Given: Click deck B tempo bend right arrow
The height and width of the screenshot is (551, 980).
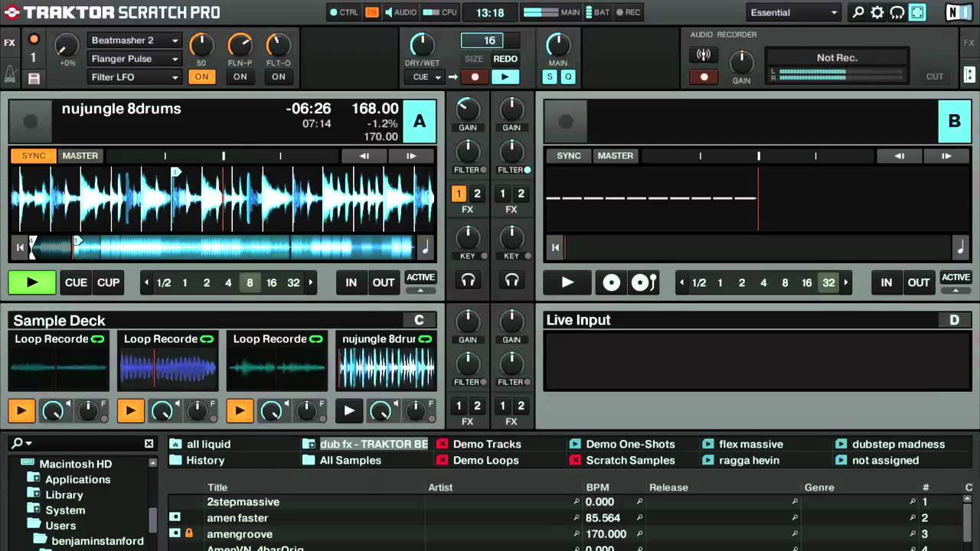Looking at the screenshot, I should click(x=946, y=156).
